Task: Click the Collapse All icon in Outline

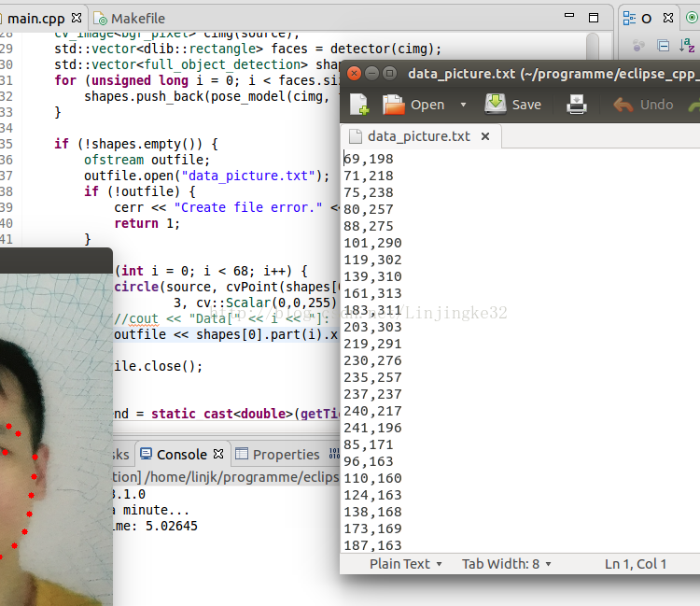Action: (x=664, y=45)
